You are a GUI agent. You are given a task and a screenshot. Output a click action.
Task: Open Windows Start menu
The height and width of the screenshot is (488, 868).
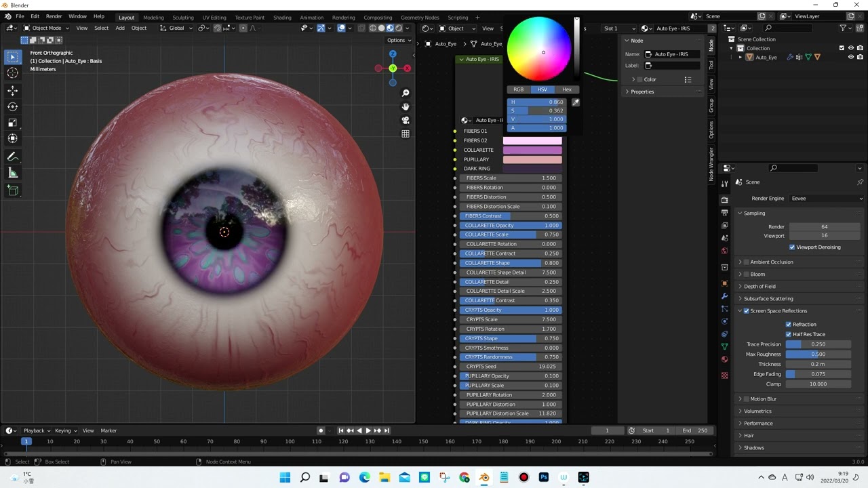(285, 477)
